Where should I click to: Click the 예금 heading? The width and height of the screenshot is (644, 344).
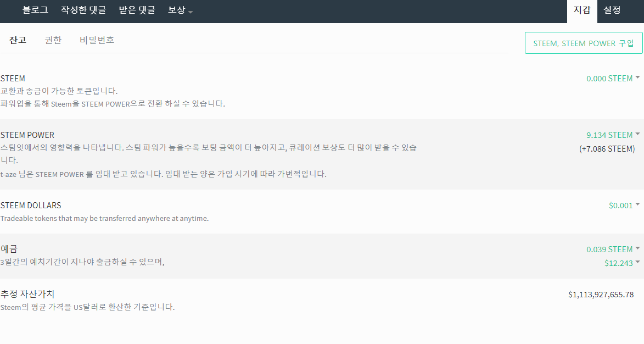tap(9, 248)
